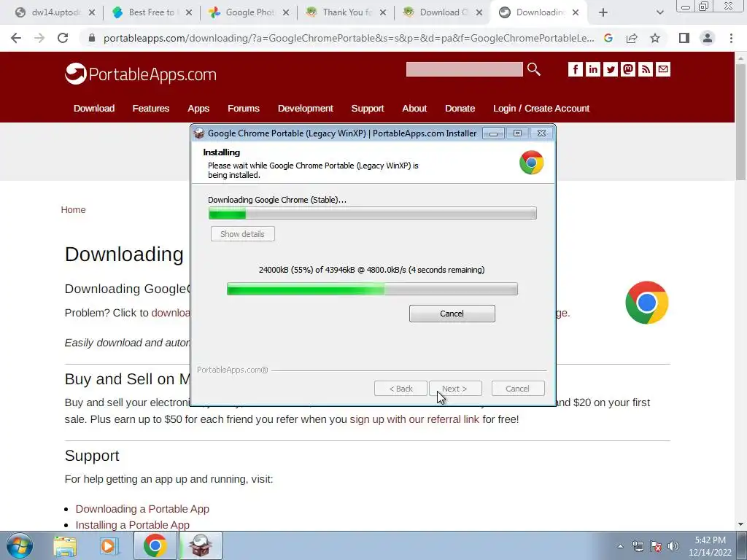Open the Donate menu item
The height and width of the screenshot is (560, 747).
click(x=460, y=109)
